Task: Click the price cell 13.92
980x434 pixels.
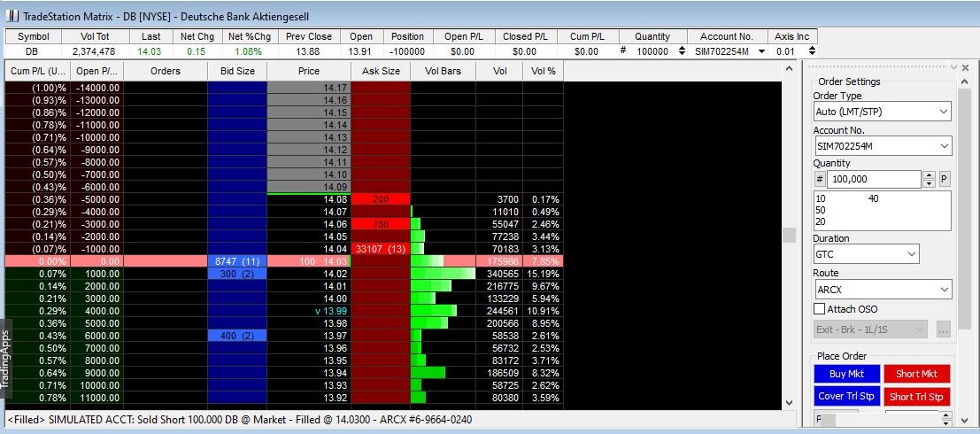Action: 309,398
